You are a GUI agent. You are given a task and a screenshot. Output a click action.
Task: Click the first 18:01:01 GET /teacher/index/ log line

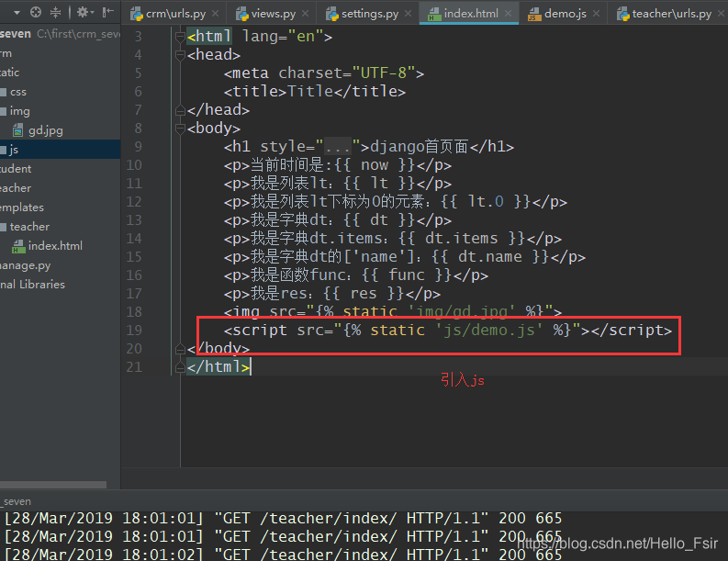tap(284, 518)
